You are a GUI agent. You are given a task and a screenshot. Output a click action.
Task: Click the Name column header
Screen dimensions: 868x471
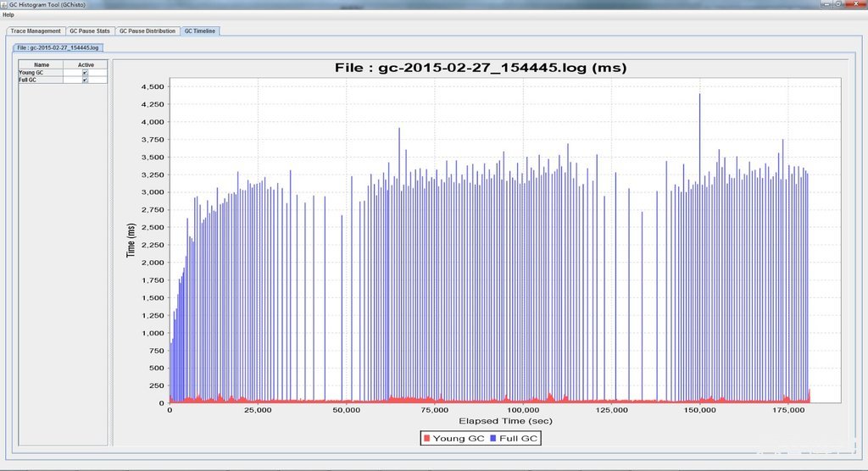point(41,64)
